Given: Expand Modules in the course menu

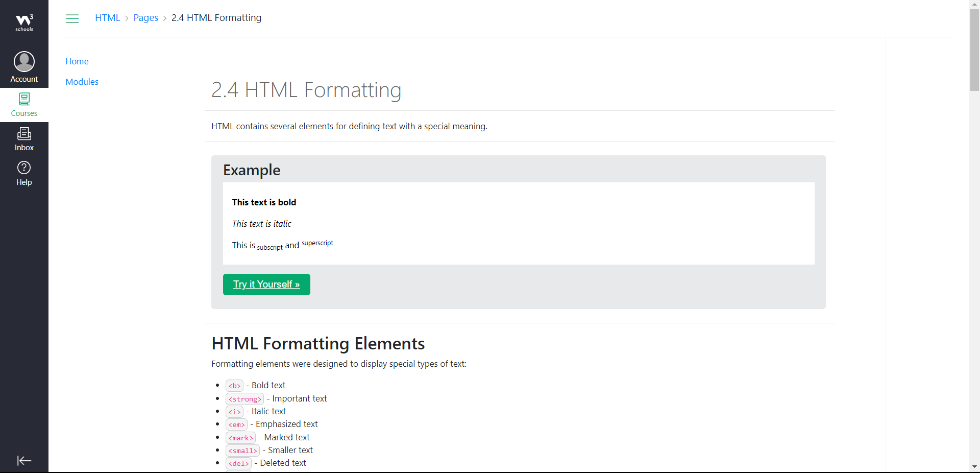Looking at the screenshot, I should (82, 81).
